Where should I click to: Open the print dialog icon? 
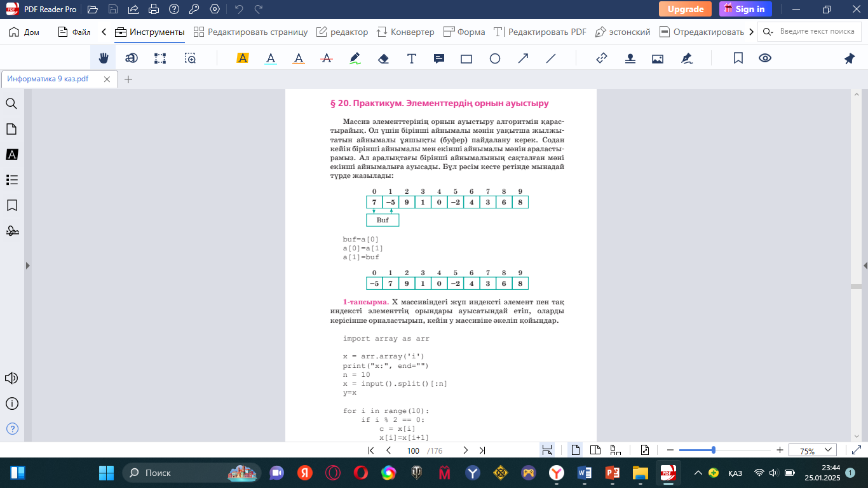153,10
